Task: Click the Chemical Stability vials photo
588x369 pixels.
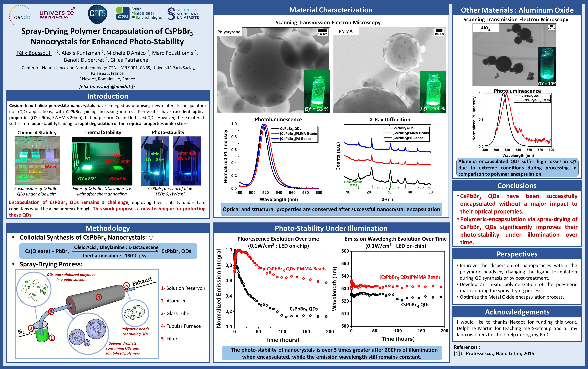Action: coord(37,160)
